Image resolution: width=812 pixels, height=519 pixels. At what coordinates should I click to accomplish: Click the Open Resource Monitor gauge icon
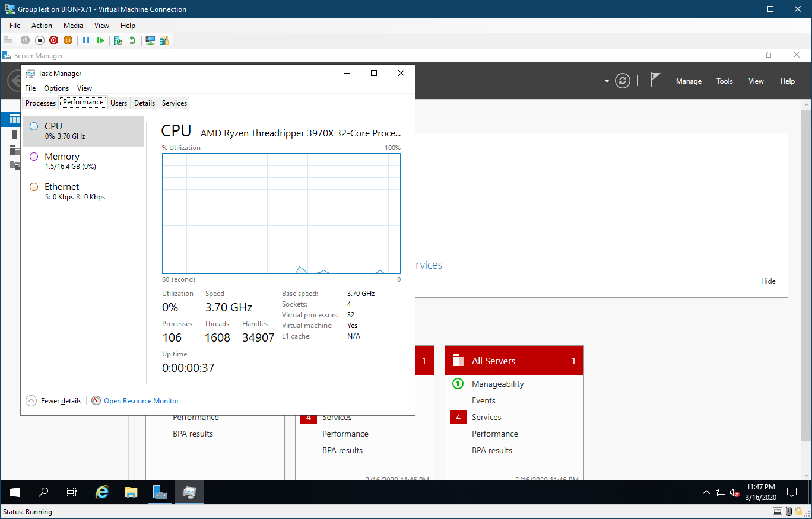click(96, 400)
